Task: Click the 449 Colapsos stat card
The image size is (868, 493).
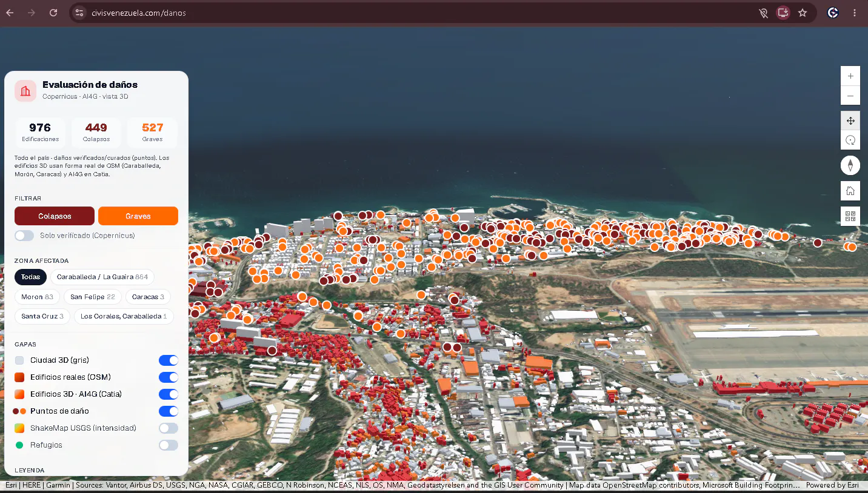Action: [96, 133]
